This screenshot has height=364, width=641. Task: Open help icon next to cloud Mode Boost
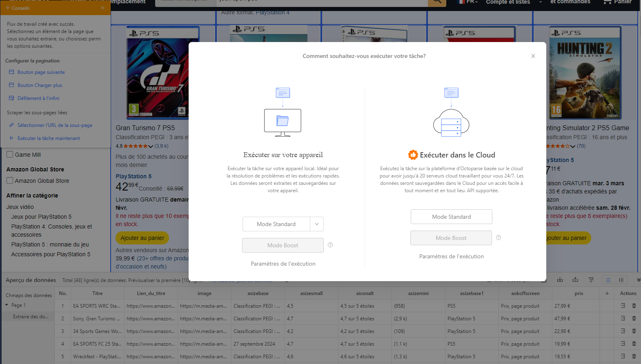click(x=499, y=237)
